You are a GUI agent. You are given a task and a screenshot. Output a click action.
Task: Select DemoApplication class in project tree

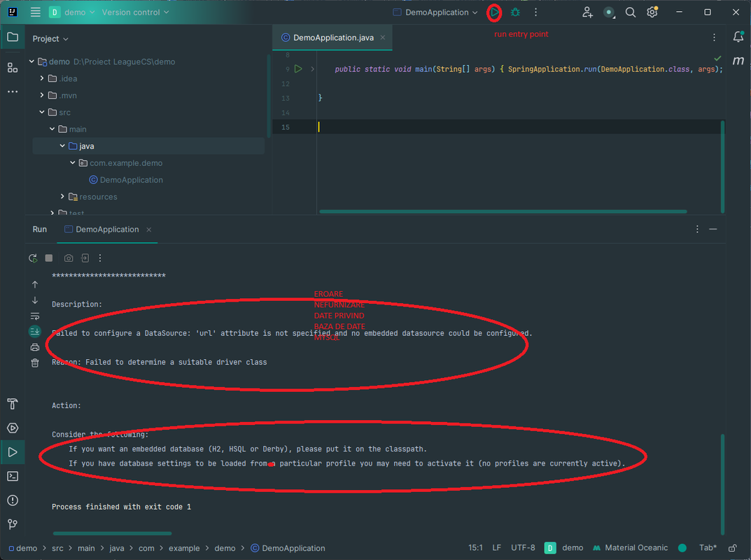(126, 180)
